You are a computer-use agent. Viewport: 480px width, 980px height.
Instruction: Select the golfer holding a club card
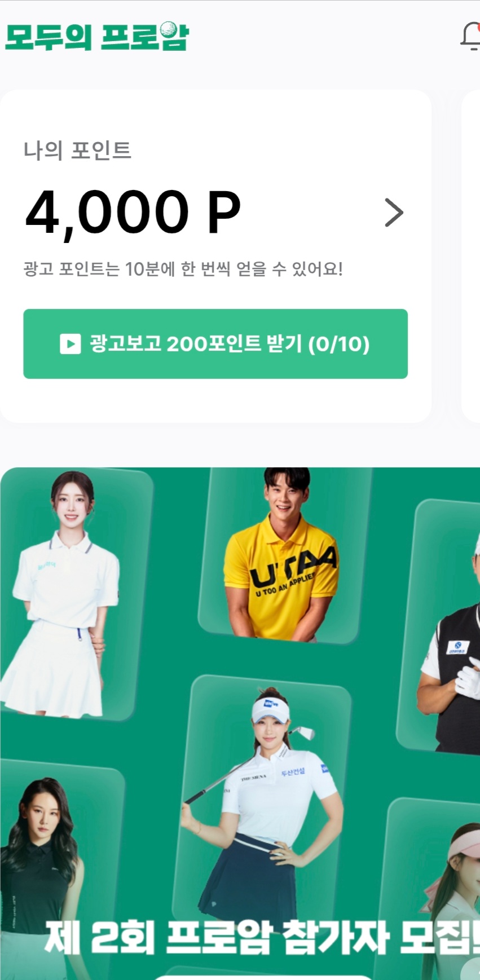pos(262,812)
